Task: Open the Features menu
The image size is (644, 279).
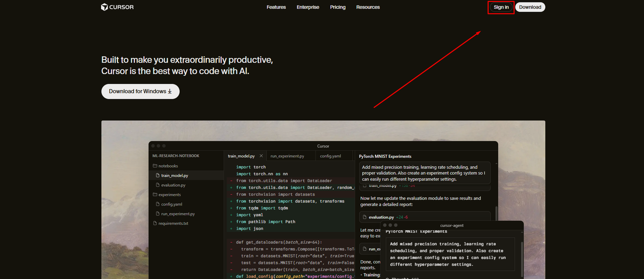Action: pos(276,7)
